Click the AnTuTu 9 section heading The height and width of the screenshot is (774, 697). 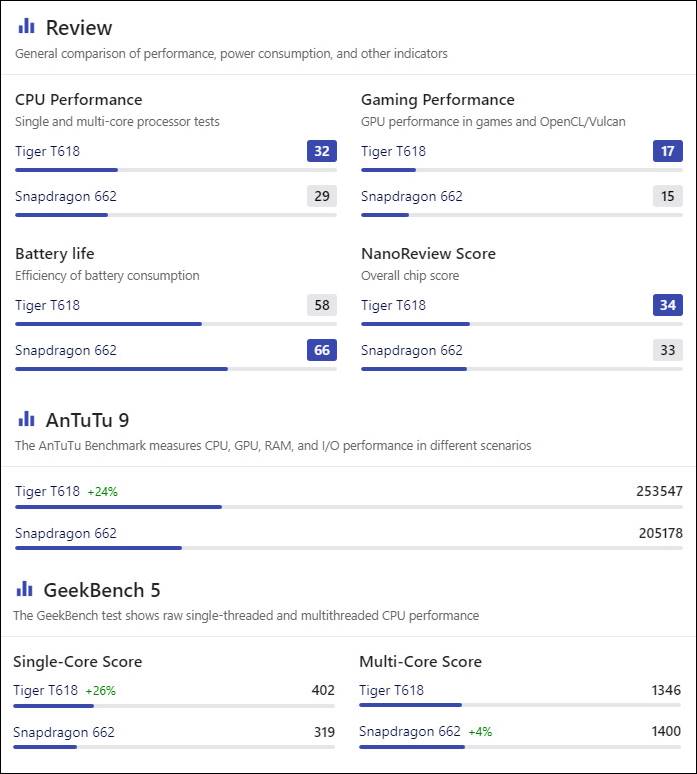click(87, 420)
